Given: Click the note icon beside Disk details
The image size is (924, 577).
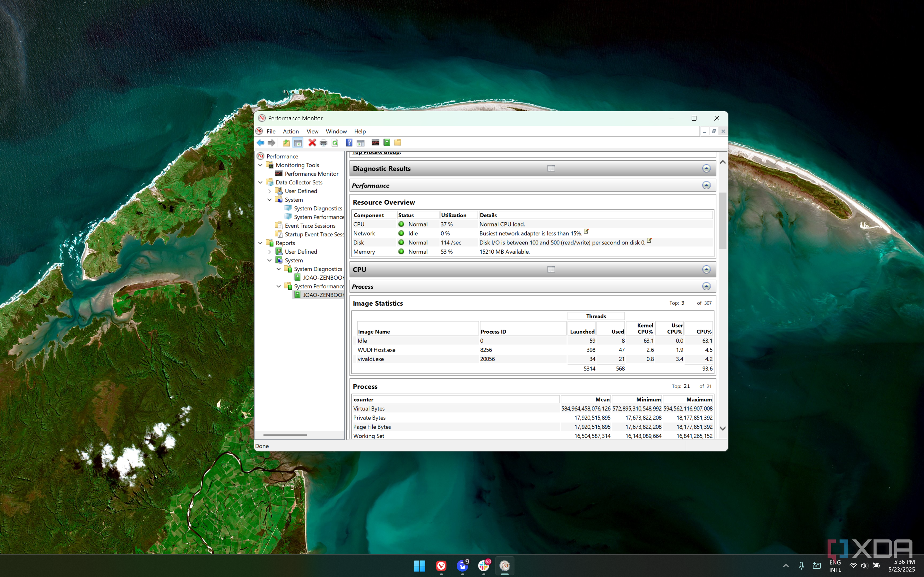Looking at the screenshot, I should [x=649, y=241].
